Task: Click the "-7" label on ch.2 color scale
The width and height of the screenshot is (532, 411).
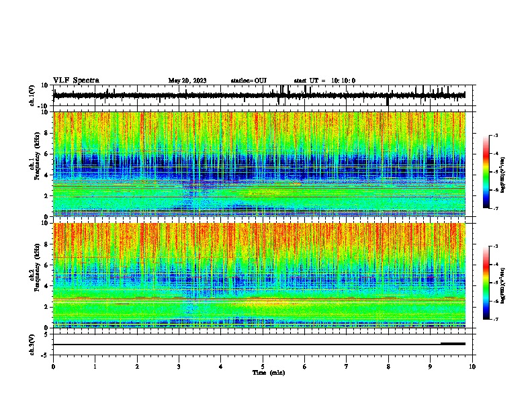Action: coord(496,319)
